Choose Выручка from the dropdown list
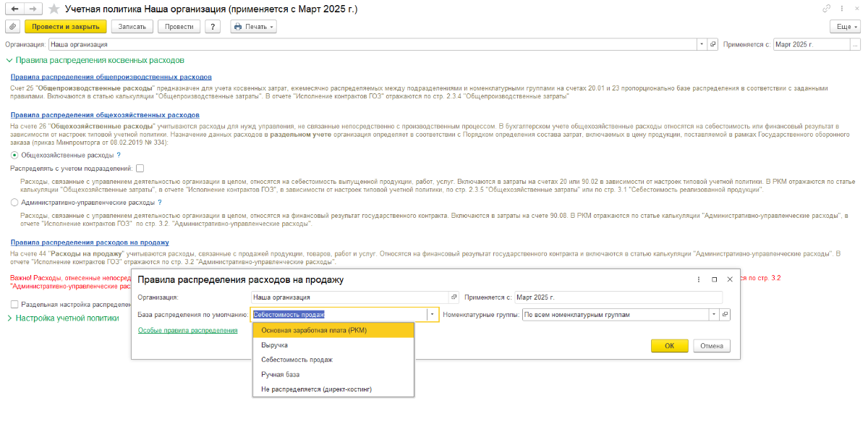 tap(274, 345)
